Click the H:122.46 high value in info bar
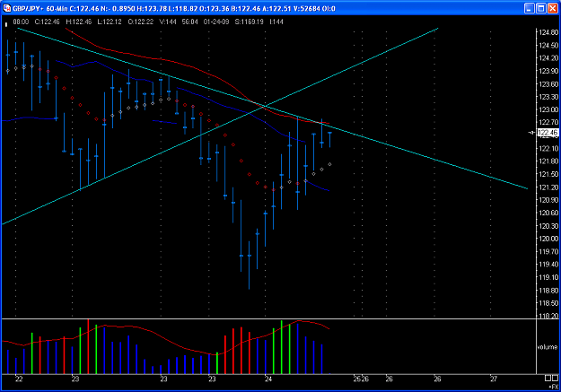Image resolution: width=561 pixels, height=392 pixels. [79, 22]
